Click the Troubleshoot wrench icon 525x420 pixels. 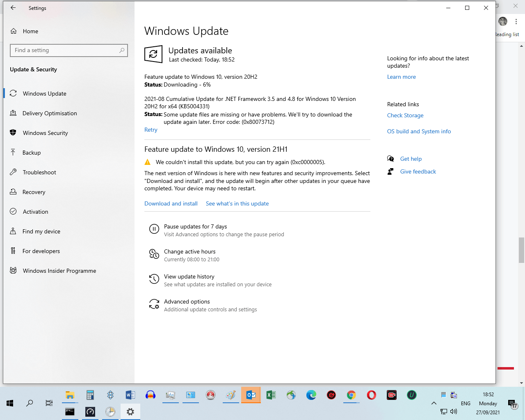point(13,172)
